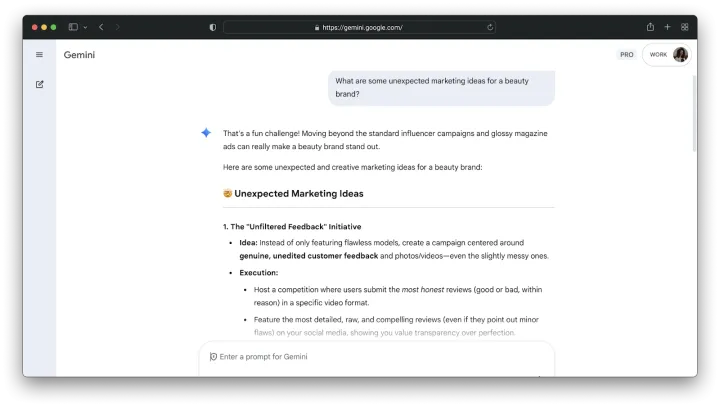The image size is (720, 407).
Task: Click the 'Host a competition' bullet text
Action: 398,296
